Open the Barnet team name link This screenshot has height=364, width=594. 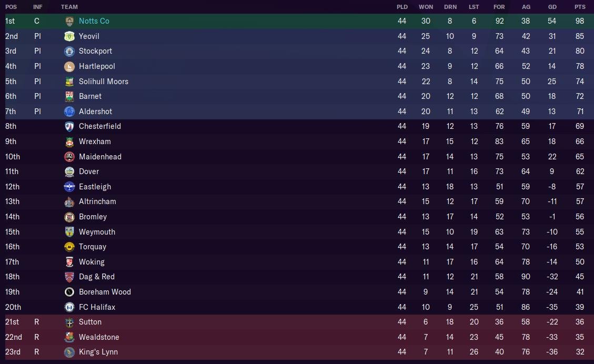[90, 96]
